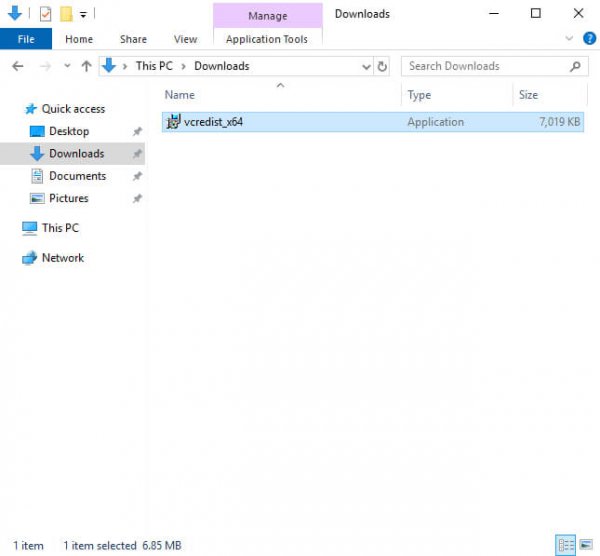
Task: Click Downloads in the address path
Action: point(222,66)
